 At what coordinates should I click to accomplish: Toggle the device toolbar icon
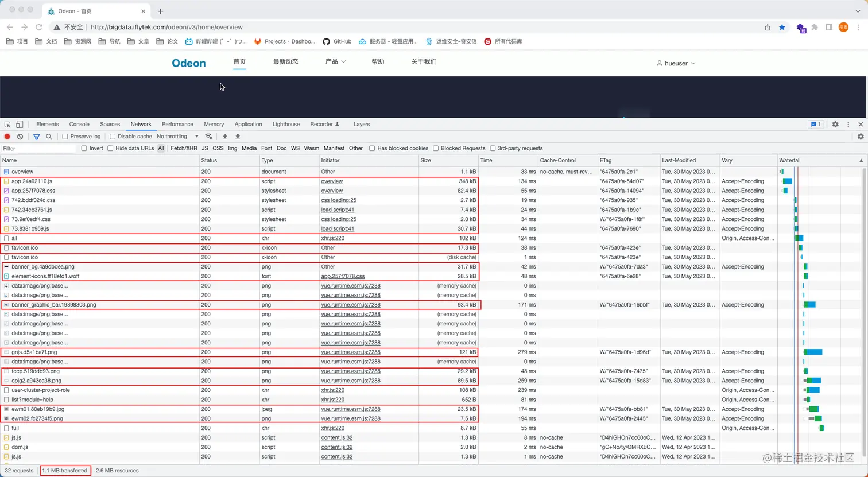point(20,124)
